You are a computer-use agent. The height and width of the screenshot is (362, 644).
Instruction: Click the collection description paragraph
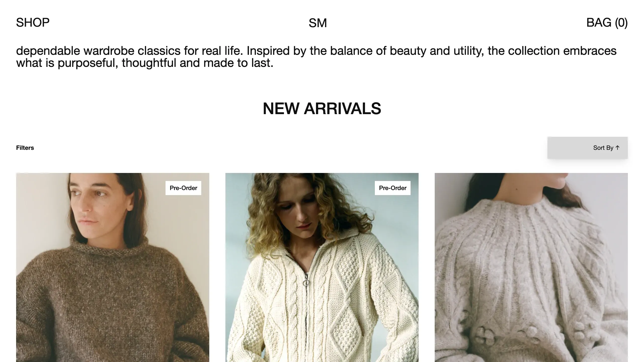click(316, 57)
